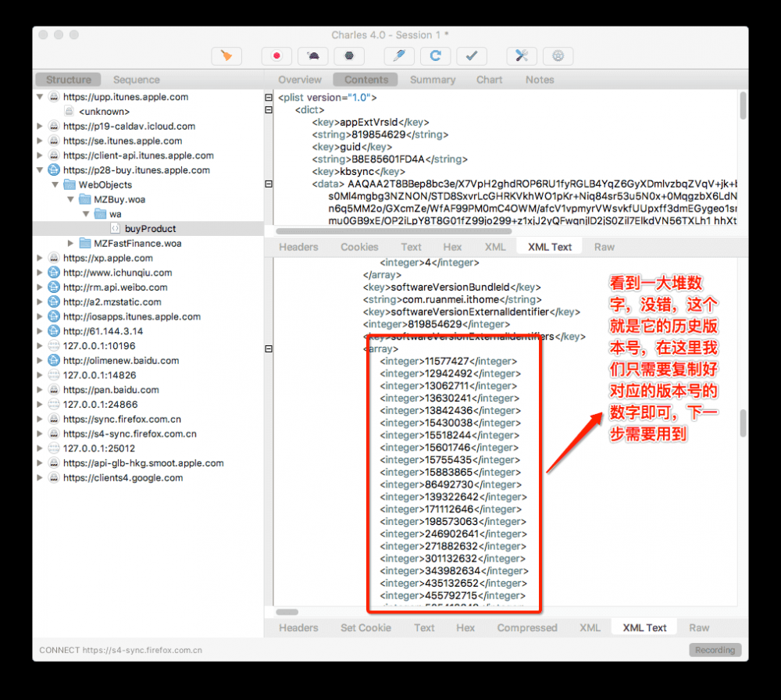Collapse the MZBuy.woa folder
Viewport: 781px width, 700px height.
[71, 199]
